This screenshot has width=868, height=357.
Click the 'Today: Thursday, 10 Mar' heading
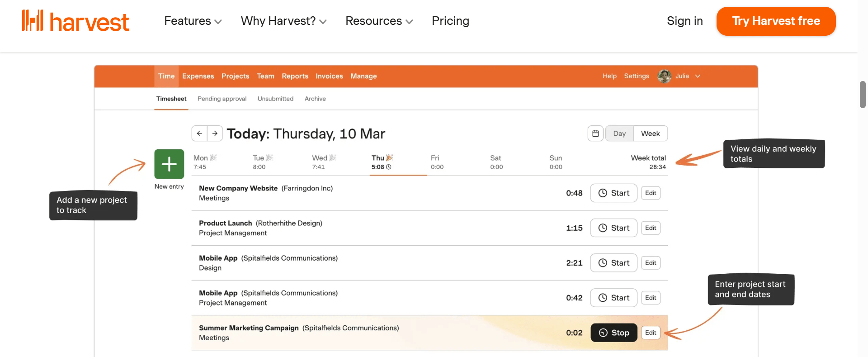pos(306,133)
